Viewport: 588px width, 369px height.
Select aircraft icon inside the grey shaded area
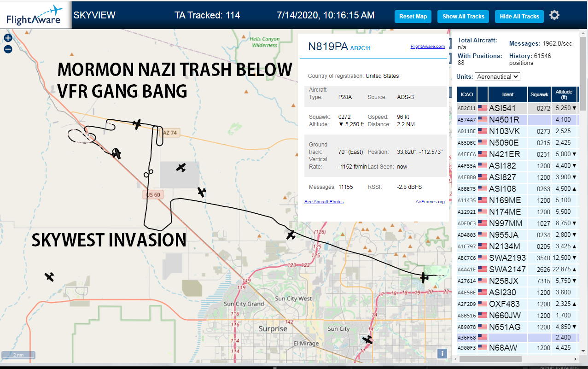pos(181,168)
